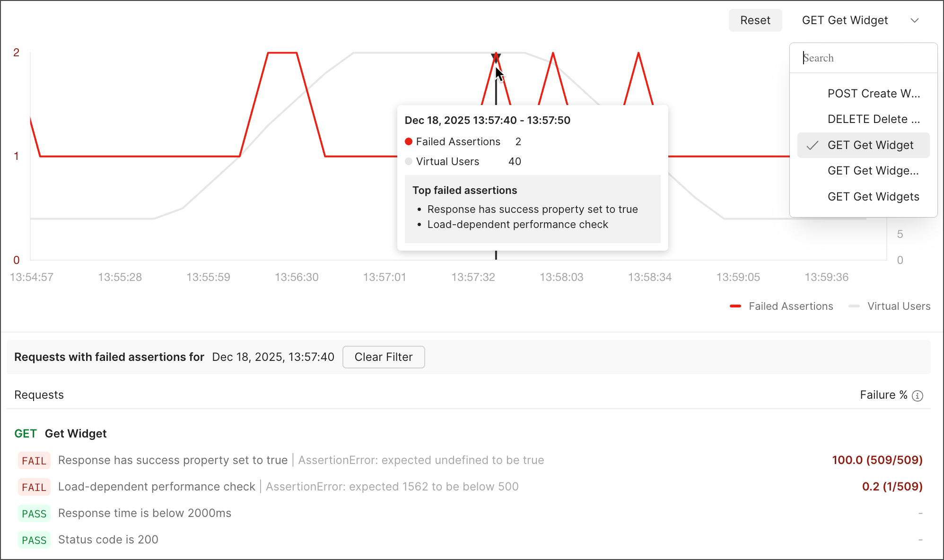
Task: Select the DELETE Delete option in the dropdown
Action: click(x=874, y=119)
